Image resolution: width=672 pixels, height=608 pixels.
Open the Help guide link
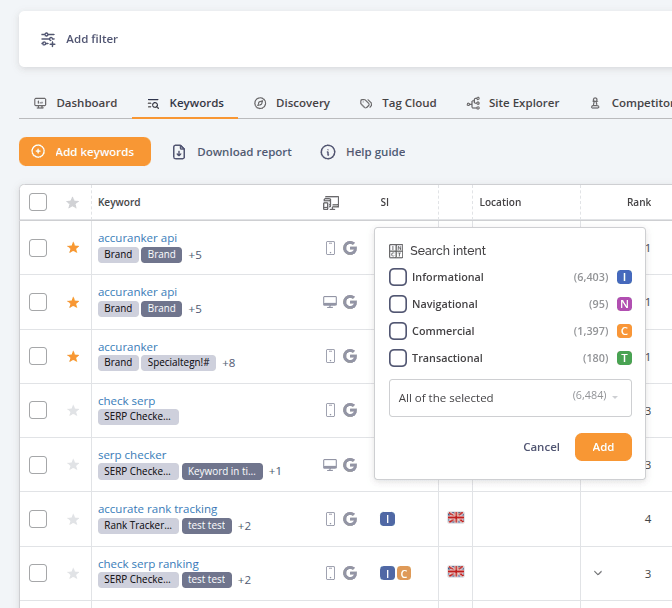tap(363, 152)
